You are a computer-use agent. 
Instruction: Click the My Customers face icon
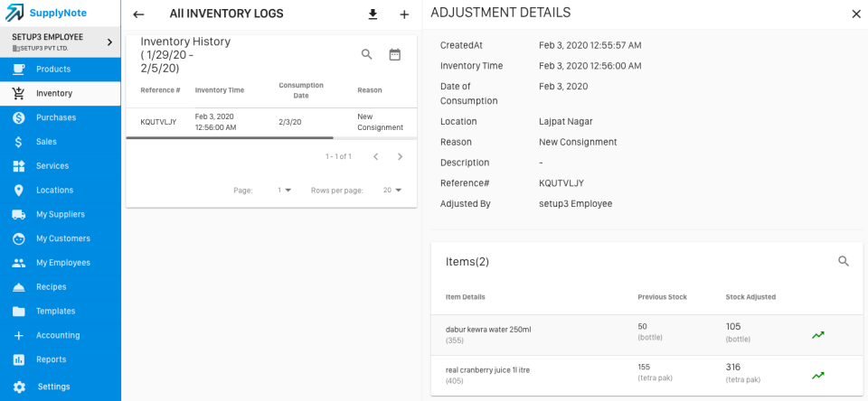point(19,238)
